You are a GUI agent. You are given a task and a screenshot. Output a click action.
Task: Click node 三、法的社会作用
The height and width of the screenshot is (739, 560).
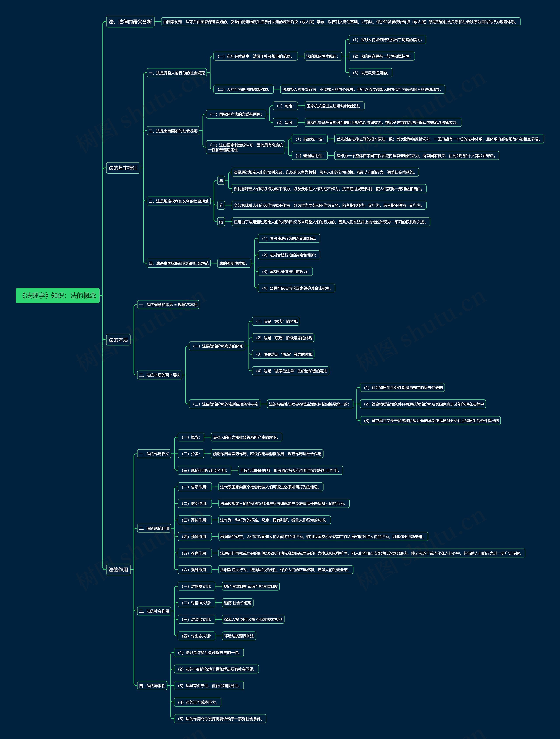tap(154, 611)
